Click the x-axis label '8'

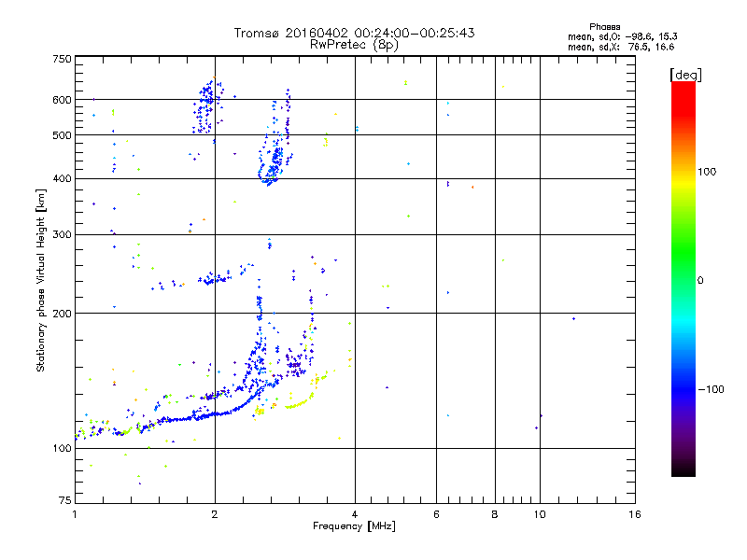click(495, 514)
